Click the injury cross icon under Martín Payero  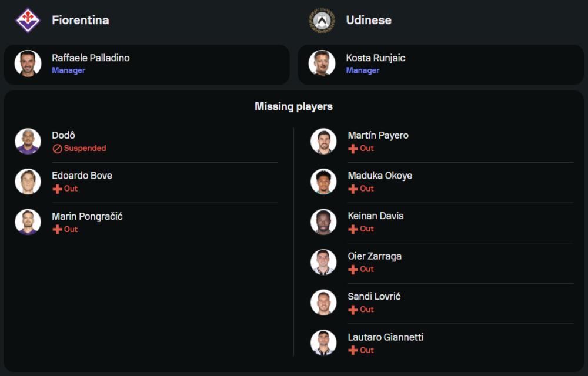[x=353, y=149]
